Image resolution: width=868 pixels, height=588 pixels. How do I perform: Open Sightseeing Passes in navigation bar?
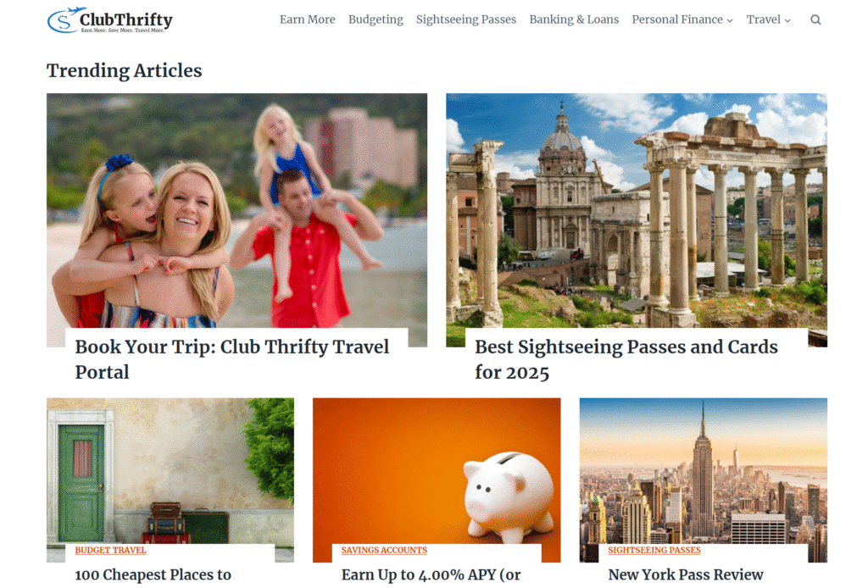pyautogui.click(x=466, y=19)
